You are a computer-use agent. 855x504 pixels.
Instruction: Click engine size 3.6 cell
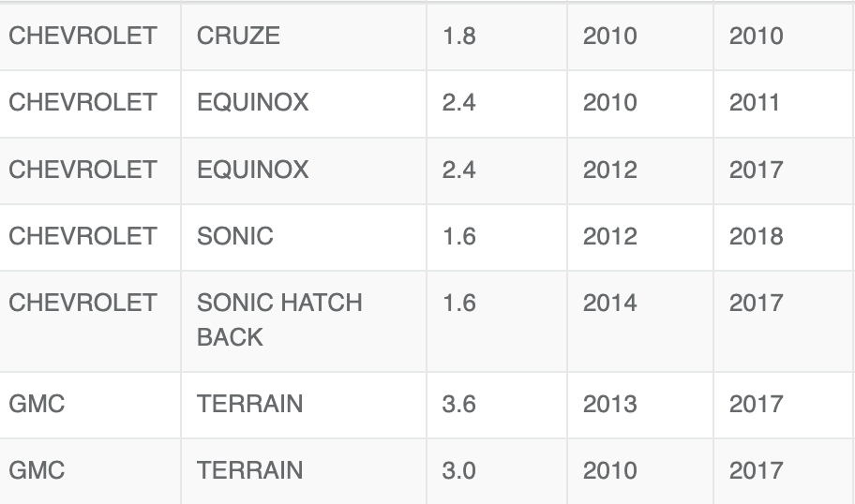497,405
